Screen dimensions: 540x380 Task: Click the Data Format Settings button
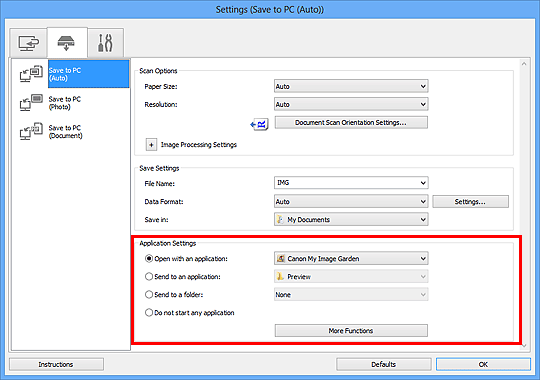pyautogui.click(x=470, y=202)
